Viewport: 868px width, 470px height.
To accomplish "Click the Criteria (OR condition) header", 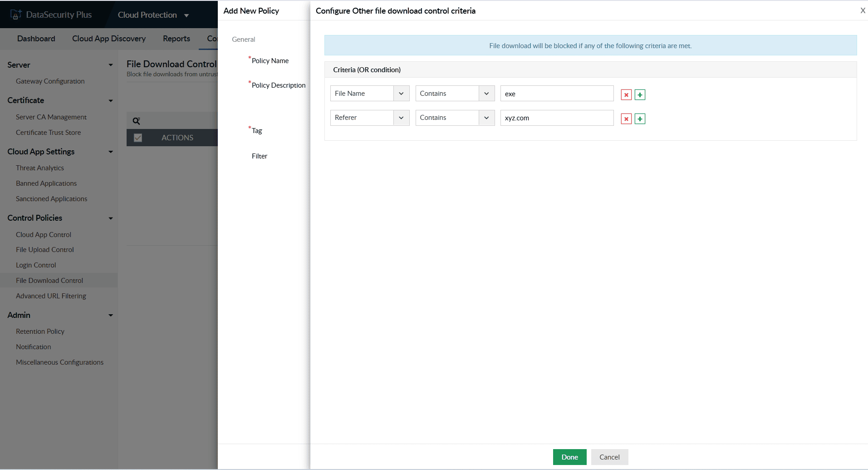I will (367, 70).
